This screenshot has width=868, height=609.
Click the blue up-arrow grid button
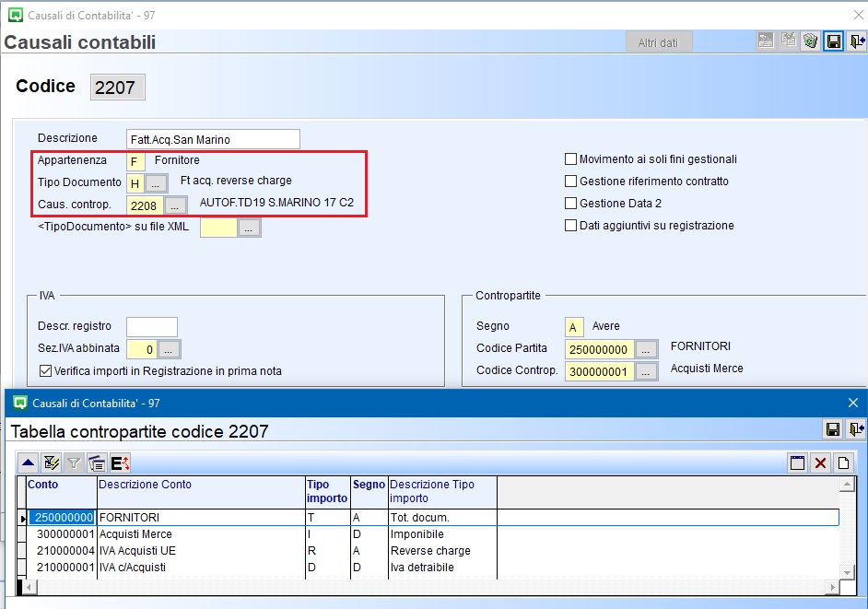[x=29, y=463]
